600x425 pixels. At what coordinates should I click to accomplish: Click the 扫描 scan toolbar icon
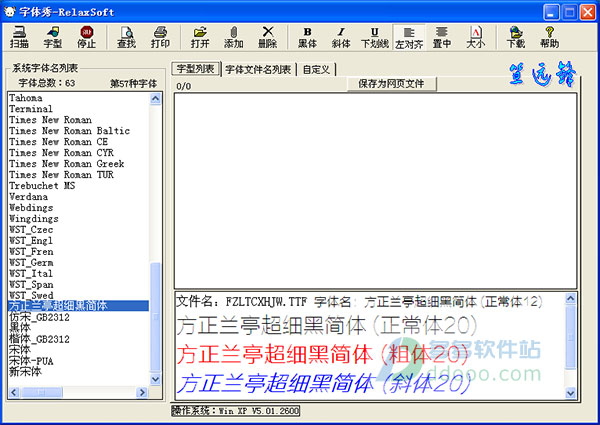tap(19, 37)
